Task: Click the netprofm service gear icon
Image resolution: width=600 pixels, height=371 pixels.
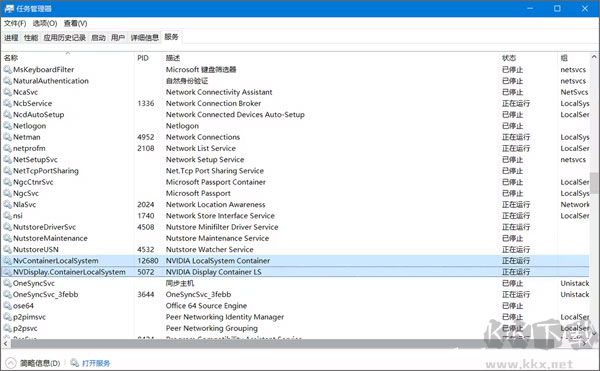Action: (7, 148)
